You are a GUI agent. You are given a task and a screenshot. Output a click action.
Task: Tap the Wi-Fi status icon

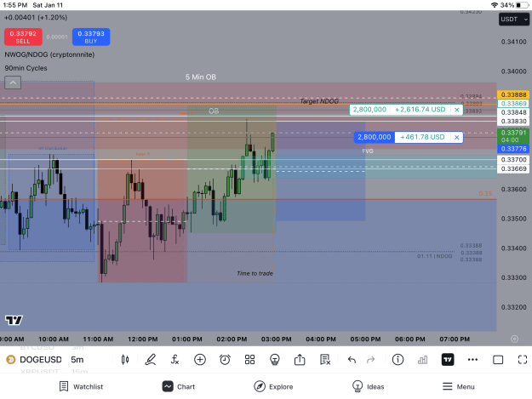coord(495,5)
